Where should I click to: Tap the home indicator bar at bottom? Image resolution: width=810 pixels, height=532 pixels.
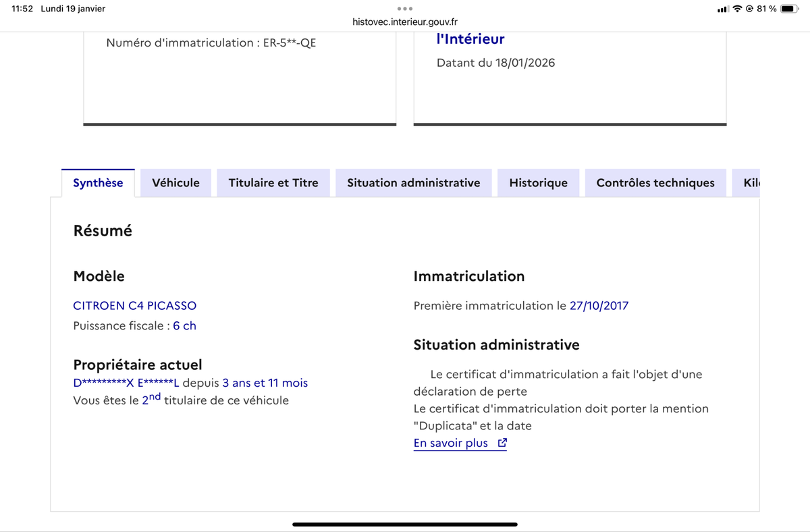point(405,524)
